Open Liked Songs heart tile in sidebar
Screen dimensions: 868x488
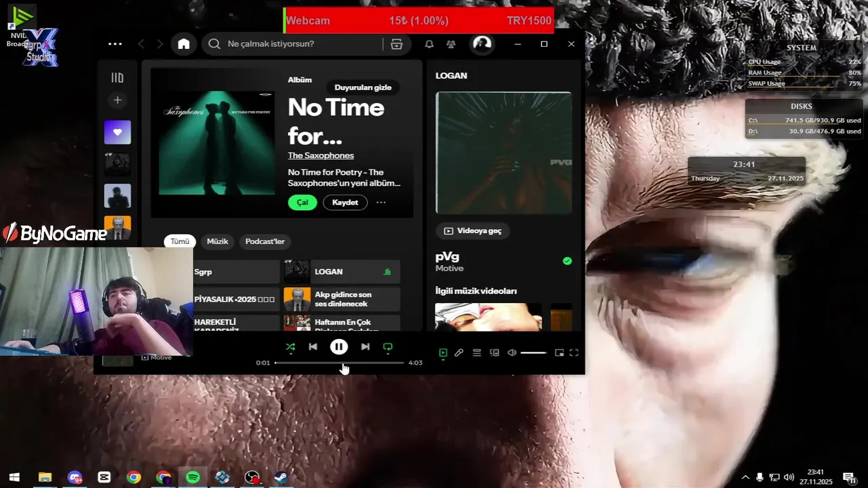(x=117, y=132)
